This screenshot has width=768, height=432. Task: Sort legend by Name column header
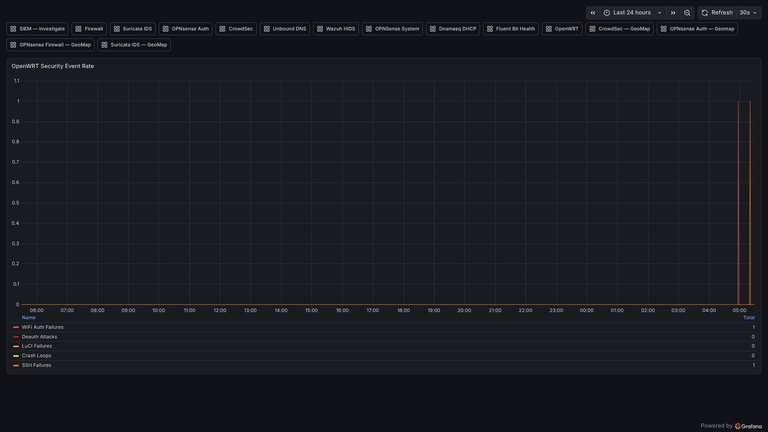(x=28, y=318)
